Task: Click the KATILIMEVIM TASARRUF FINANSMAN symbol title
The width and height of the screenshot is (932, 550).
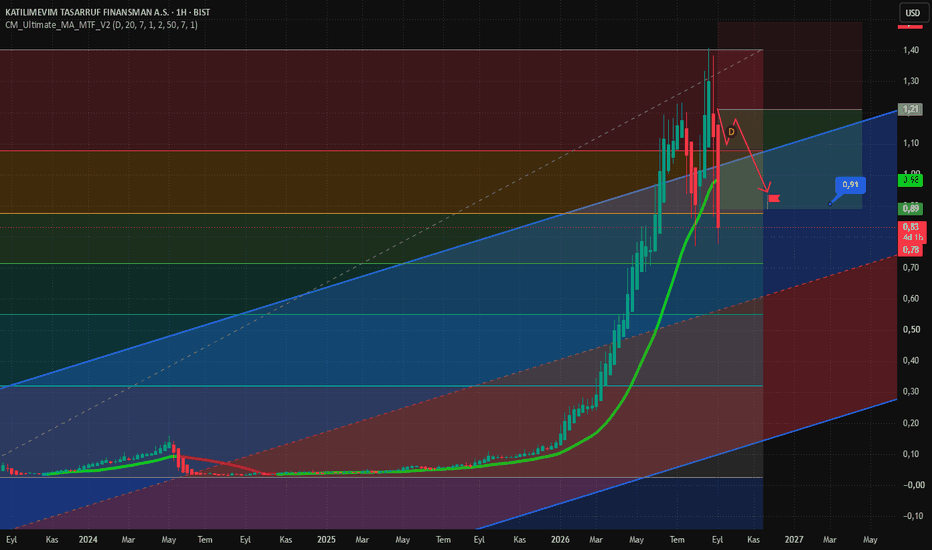Action: coord(107,12)
